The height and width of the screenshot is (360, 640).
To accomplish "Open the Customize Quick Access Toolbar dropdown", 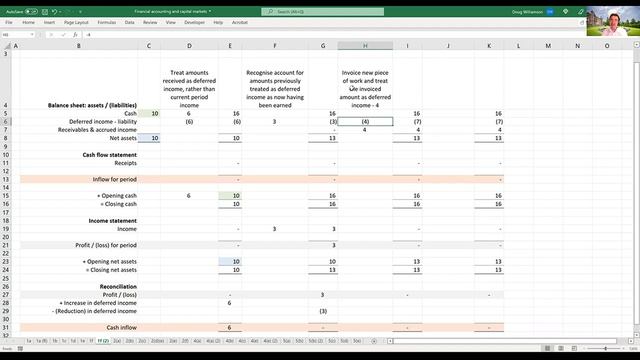I will tap(80, 12).
